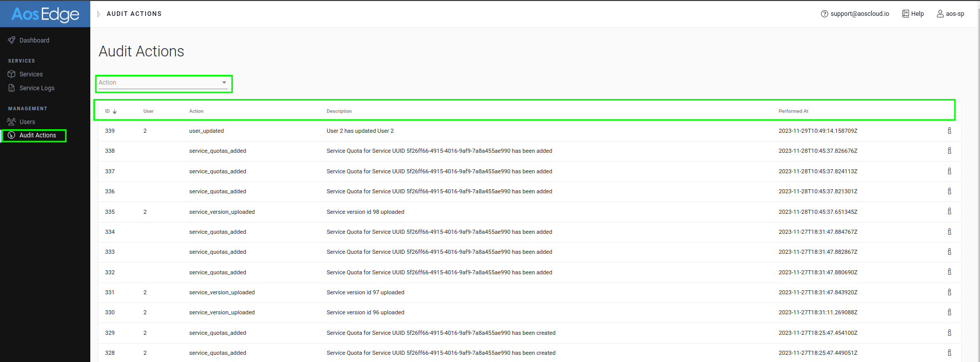Go to Audit Actions in sidebar
Viewport: 980px width, 362px height.
pos(37,135)
